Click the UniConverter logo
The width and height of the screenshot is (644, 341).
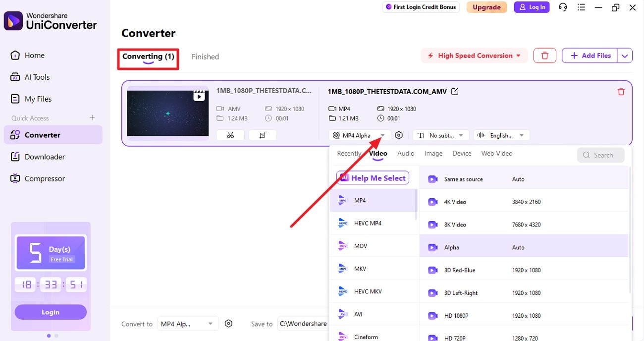[x=13, y=21]
